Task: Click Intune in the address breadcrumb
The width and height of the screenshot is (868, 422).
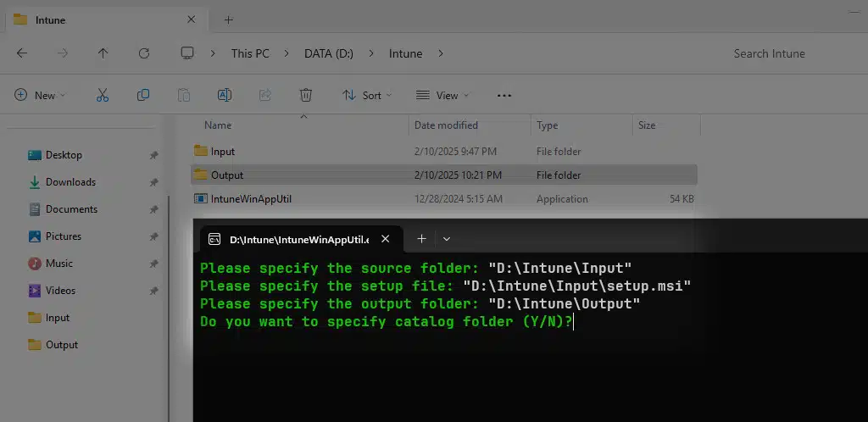Action: tap(406, 53)
